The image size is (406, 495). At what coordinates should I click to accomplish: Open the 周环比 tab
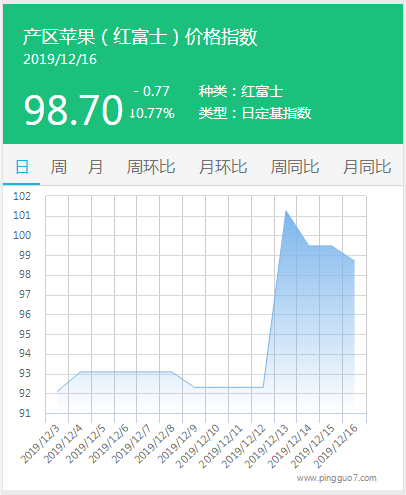tap(151, 167)
